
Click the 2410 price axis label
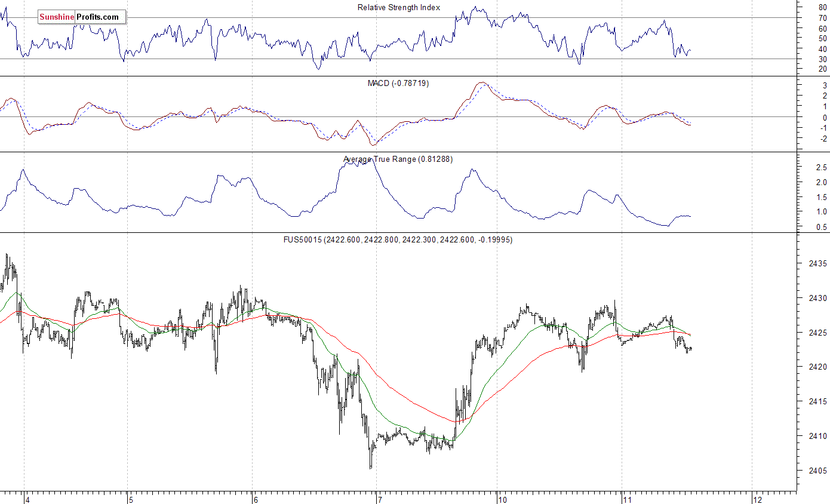818,437
